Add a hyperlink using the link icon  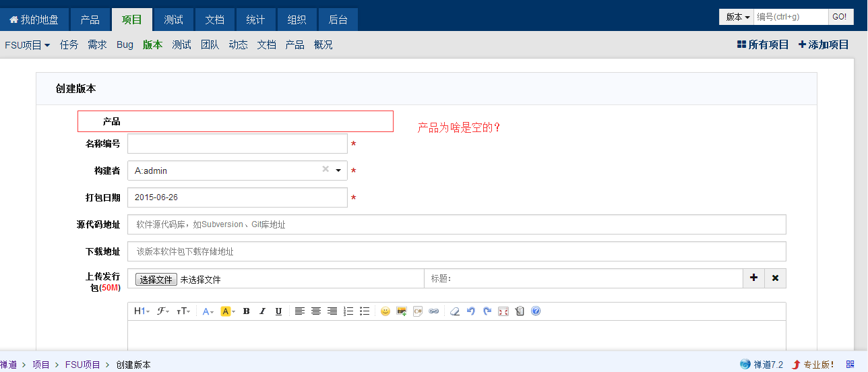pyautogui.click(x=434, y=311)
